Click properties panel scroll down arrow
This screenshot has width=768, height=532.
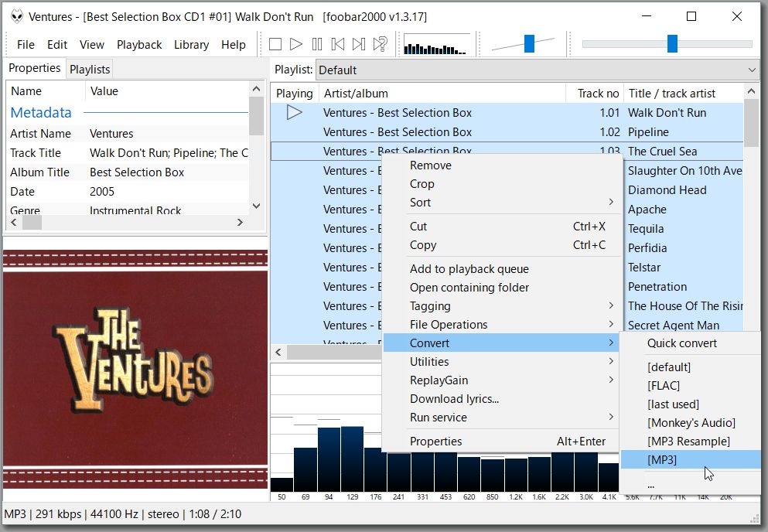(x=256, y=206)
